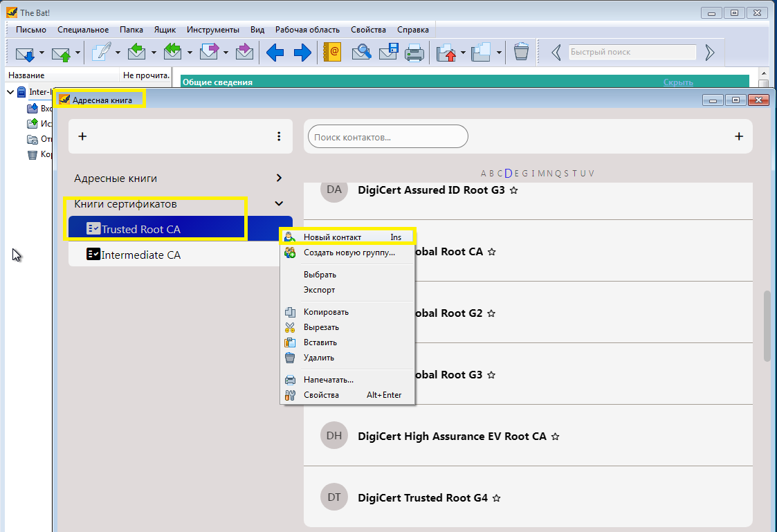Click the plus icon right of contact search
The image size is (777, 532).
[x=739, y=136]
